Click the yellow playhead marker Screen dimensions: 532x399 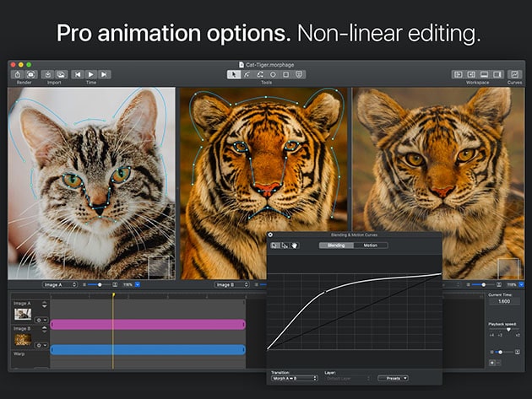coord(114,295)
